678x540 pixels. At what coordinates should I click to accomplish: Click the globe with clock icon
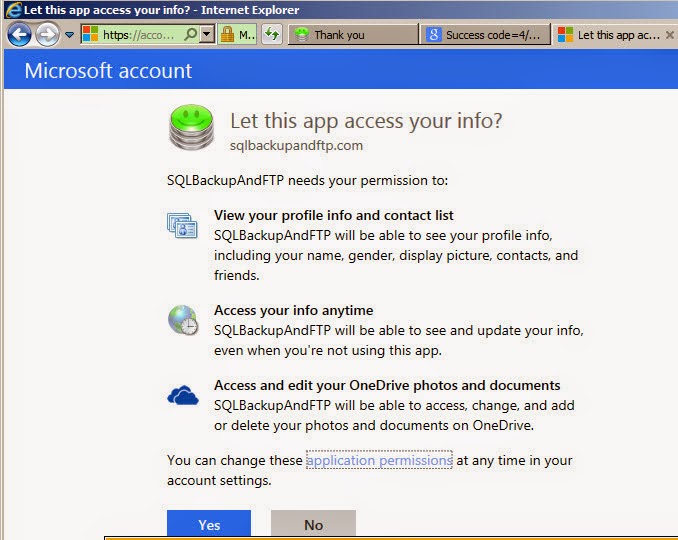coord(183,320)
